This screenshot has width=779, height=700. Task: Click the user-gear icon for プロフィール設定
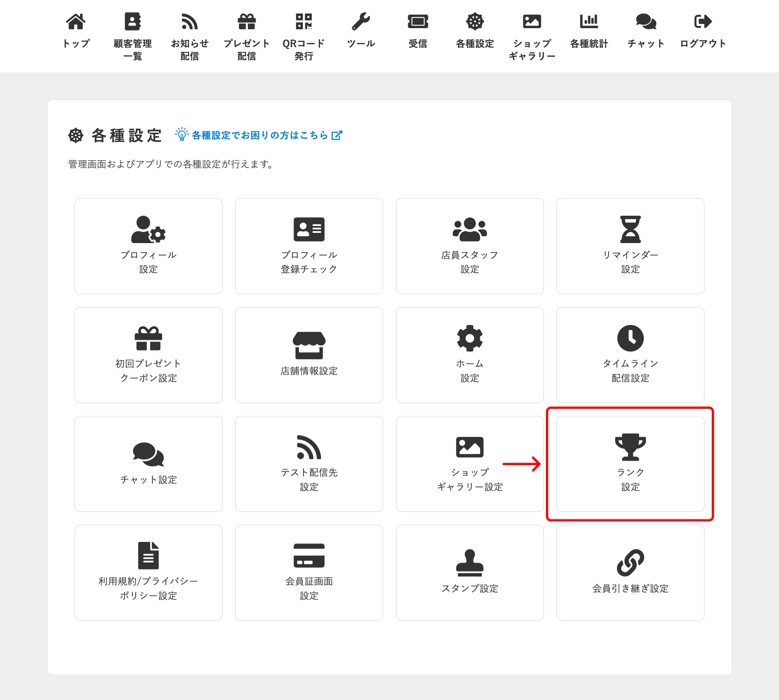tap(148, 229)
